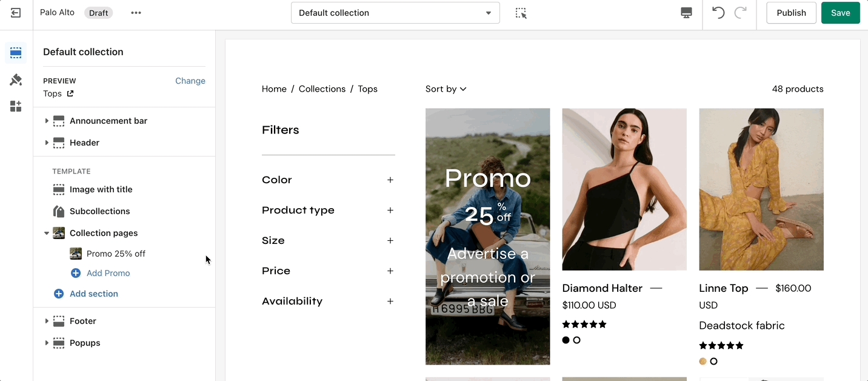868x381 pixels.
Task: Toggle the element inspector selector icon
Action: [x=521, y=13]
